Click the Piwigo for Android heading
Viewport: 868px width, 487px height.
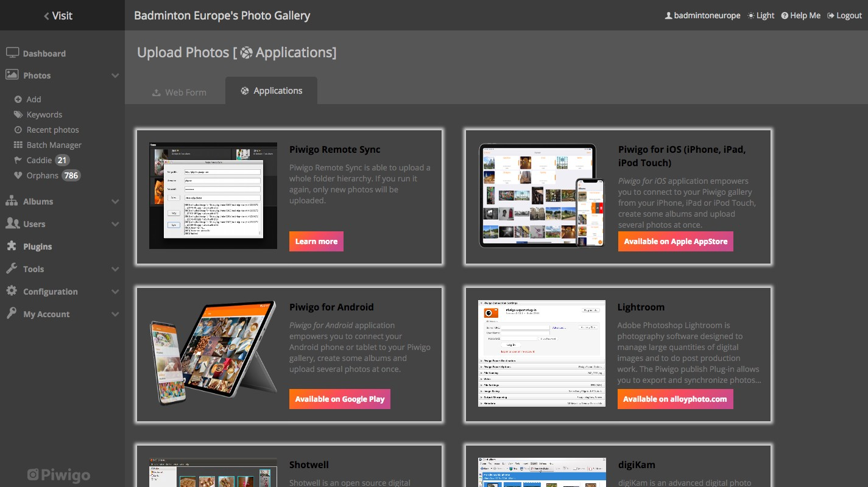(x=331, y=307)
